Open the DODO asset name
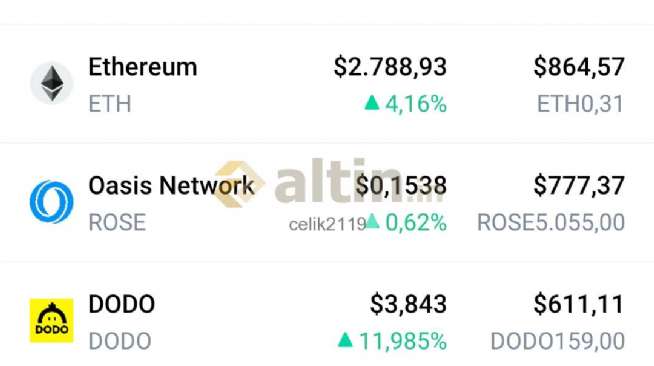654x366 pixels. tap(122, 304)
